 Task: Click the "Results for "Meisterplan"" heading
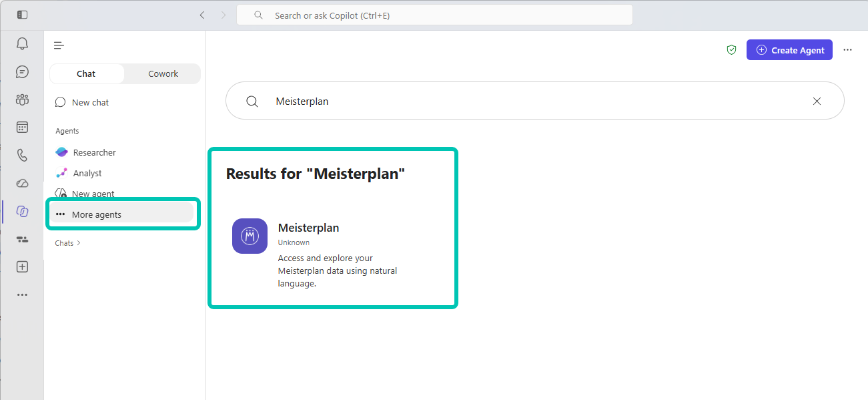[316, 174]
